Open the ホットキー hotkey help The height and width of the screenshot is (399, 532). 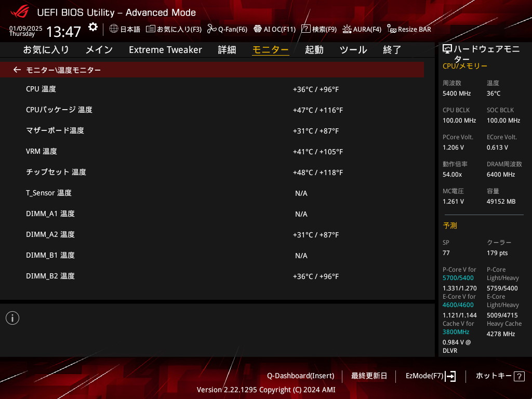(x=500, y=376)
